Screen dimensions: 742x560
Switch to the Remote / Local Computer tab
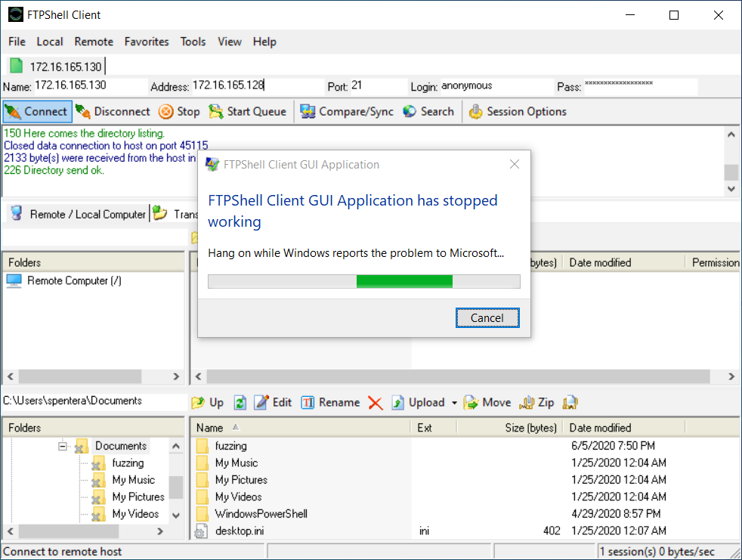pyautogui.click(x=78, y=214)
